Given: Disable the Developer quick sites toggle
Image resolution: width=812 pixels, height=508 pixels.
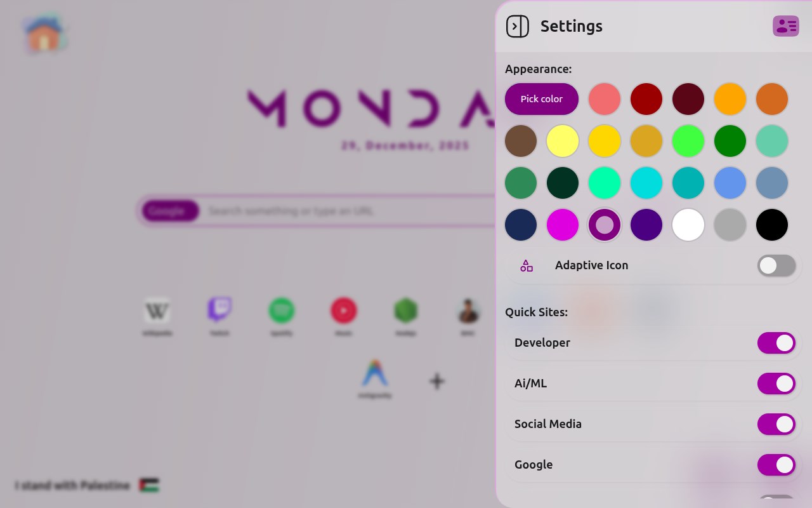Looking at the screenshot, I should pos(776,343).
